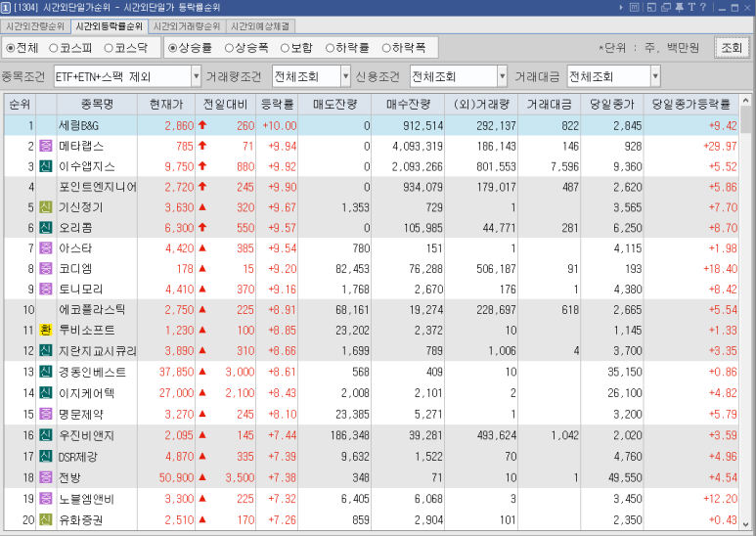Open the 종목조건 dropdown (ETF+ETN+스팩 제외)
Image resolution: width=756 pixels, height=536 pixels.
[196, 76]
